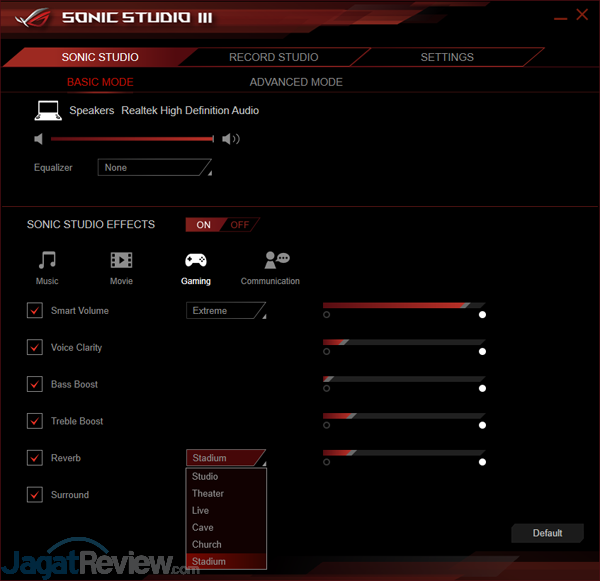600x581 pixels.
Task: Set the Treble Boost level slider
Action: 404,416
